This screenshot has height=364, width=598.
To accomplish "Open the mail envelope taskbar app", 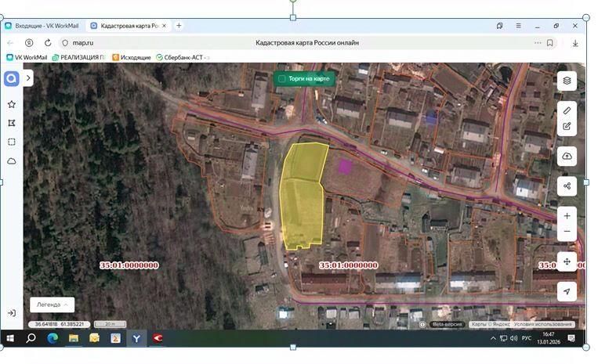I will [x=94, y=338].
